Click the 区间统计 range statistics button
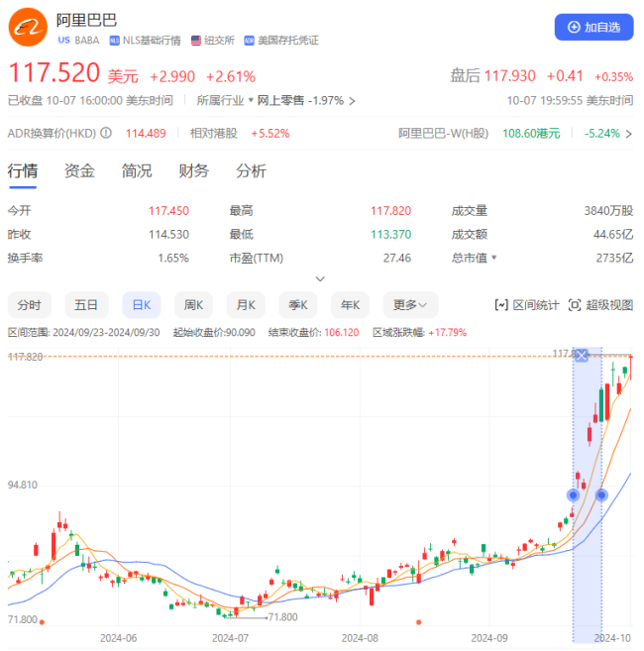This screenshot has height=651, width=644. pyautogui.click(x=527, y=305)
